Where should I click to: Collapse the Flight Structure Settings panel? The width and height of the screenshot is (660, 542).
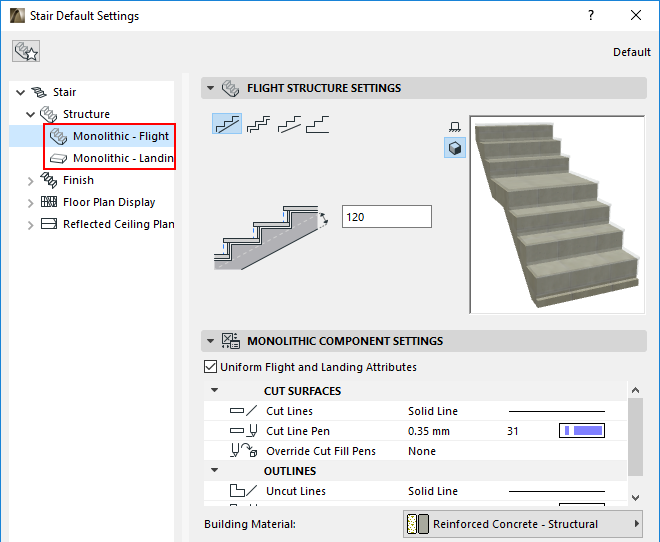pos(210,88)
